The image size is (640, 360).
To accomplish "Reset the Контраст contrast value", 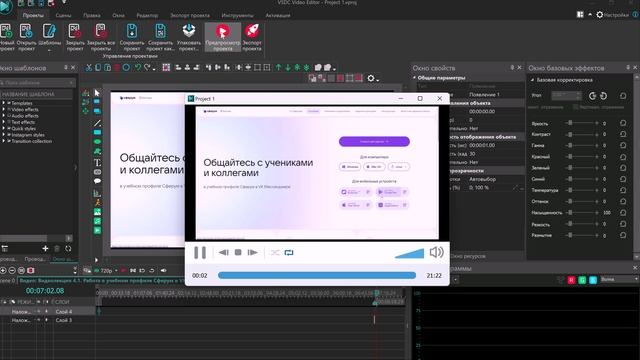I will (623, 134).
